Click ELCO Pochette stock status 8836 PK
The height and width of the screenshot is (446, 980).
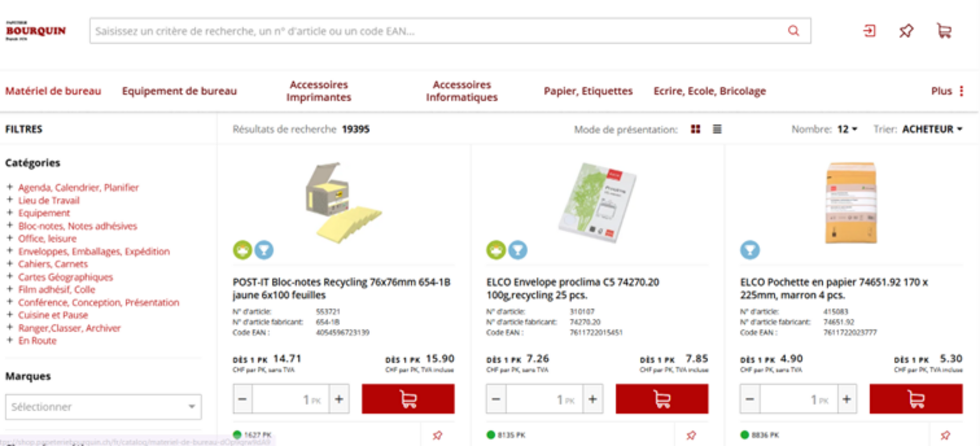point(760,435)
